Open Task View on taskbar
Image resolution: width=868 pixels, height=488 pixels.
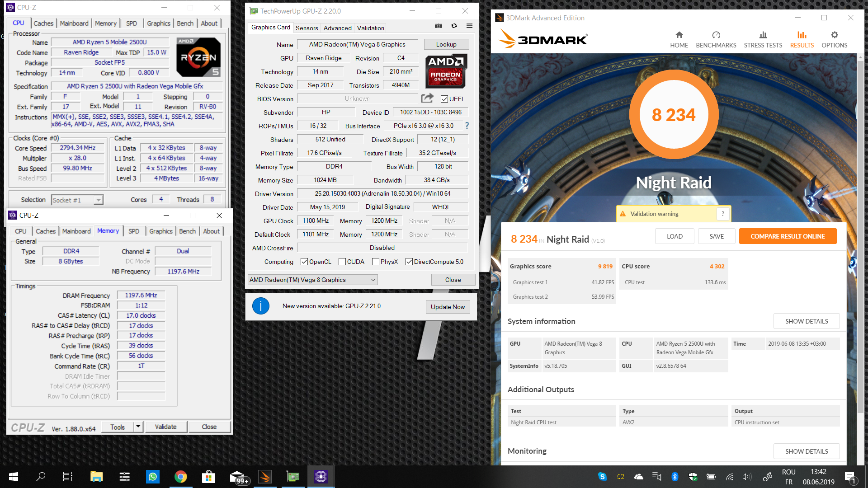(x=68, y=477)
